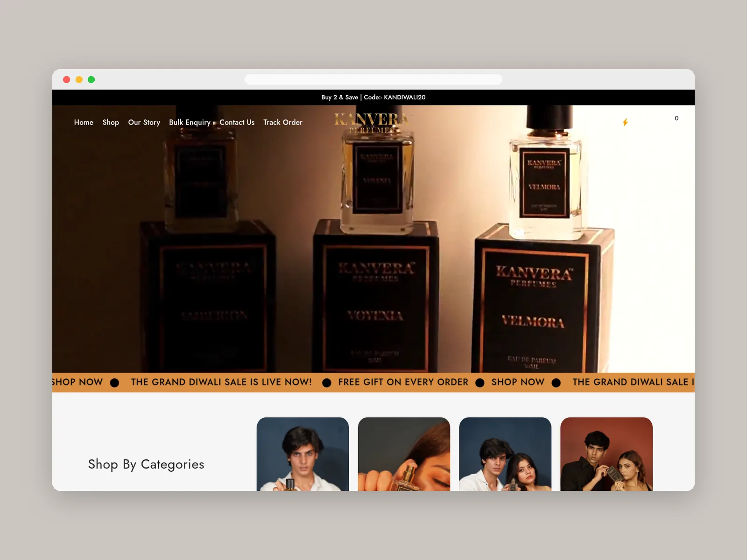
Task: Open the couple category on blue background
Action: [505, 454]
